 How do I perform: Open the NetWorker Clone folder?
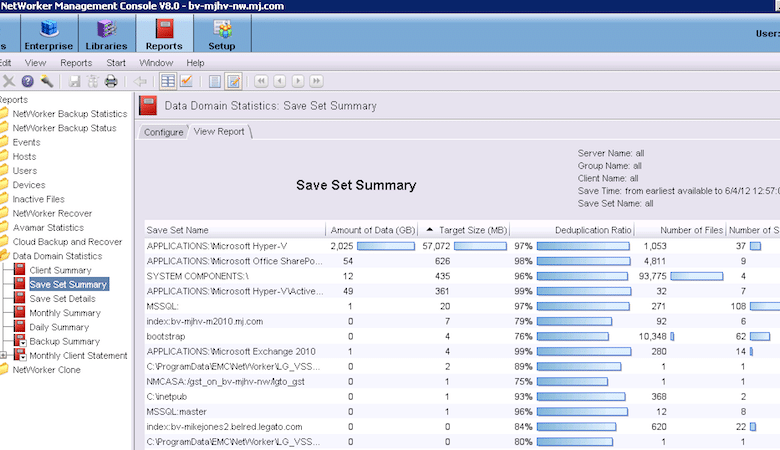pos(46,370)
